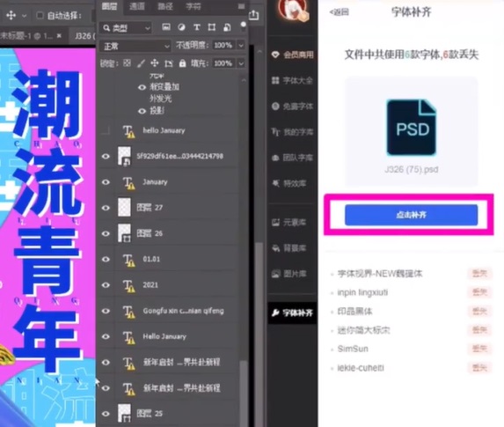Click the fill 100% value field
The height and width of the screenshot is (427, 504).
[223, 63]
